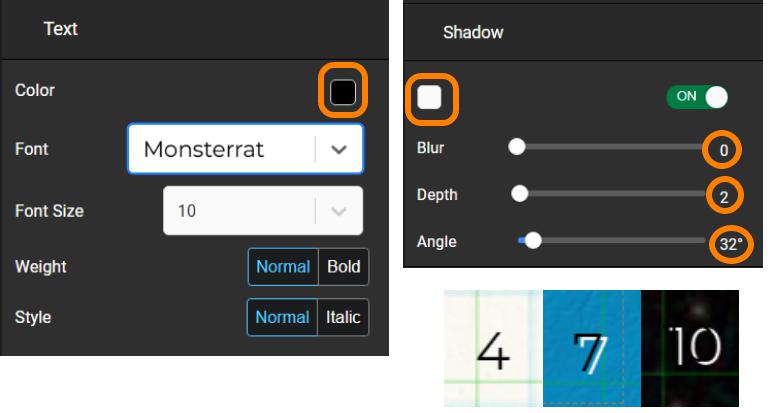The height and width of the screenshot is (413, 776).
Task: Click the Angle slider handle
Action: coord(533,240)
